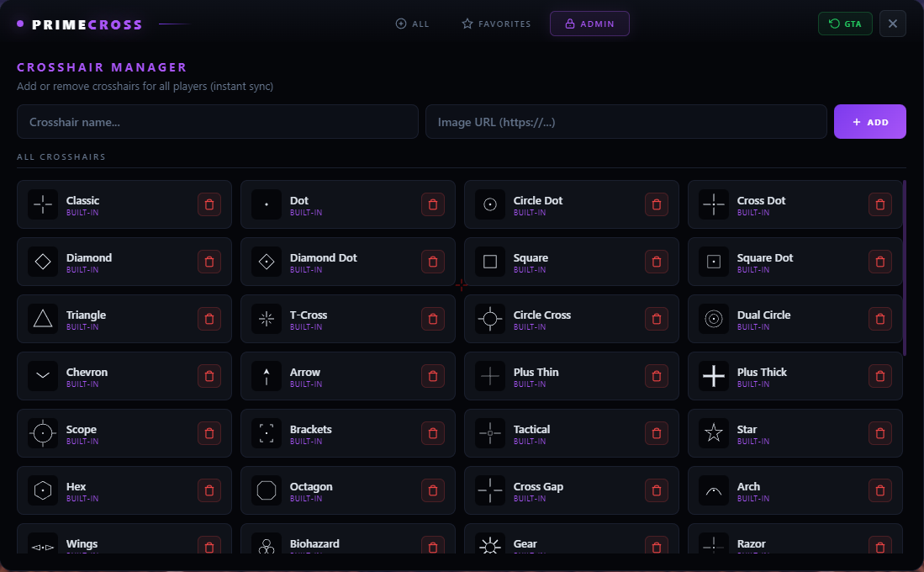Delete the Plus Thick crosshair

point(880,376)
